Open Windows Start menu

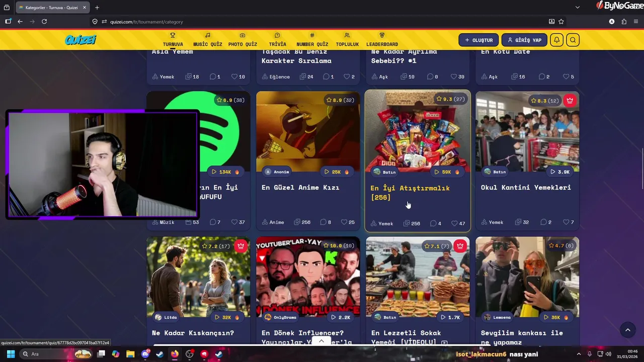click(11, 354)
